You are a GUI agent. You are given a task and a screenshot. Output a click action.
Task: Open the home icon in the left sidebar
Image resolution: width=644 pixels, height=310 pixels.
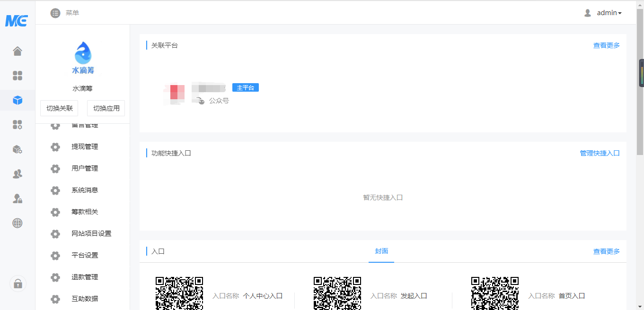pyautogui.click(x=18, y=51)
